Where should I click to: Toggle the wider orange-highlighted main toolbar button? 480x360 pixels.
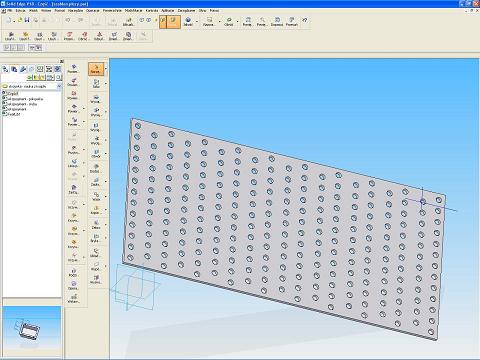point(173,22)
